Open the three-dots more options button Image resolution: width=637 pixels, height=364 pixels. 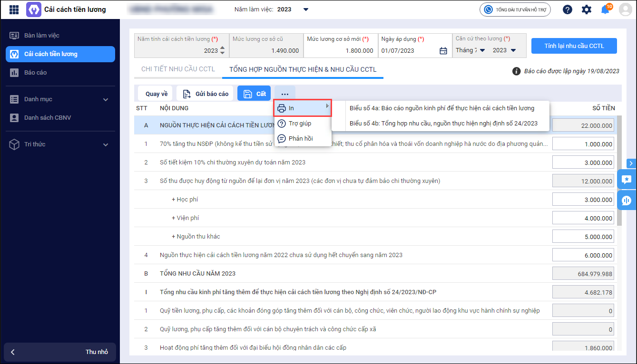coord(285,94)
